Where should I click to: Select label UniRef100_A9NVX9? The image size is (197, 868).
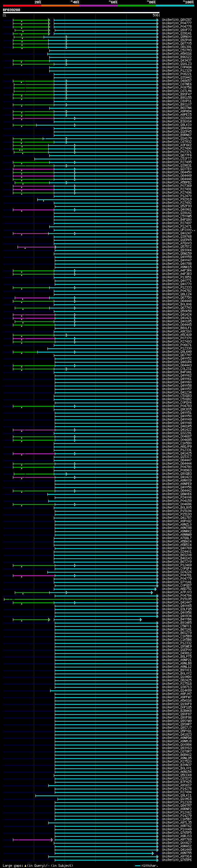tap(177, 480)
